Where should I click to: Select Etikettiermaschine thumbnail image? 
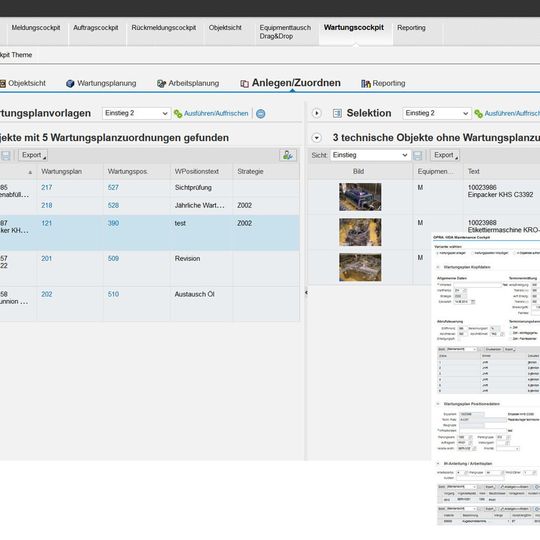[360, 232]
